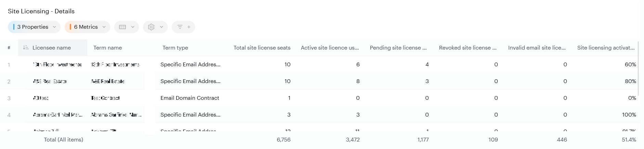Sort by Term type column header

[x=175, y=48]
